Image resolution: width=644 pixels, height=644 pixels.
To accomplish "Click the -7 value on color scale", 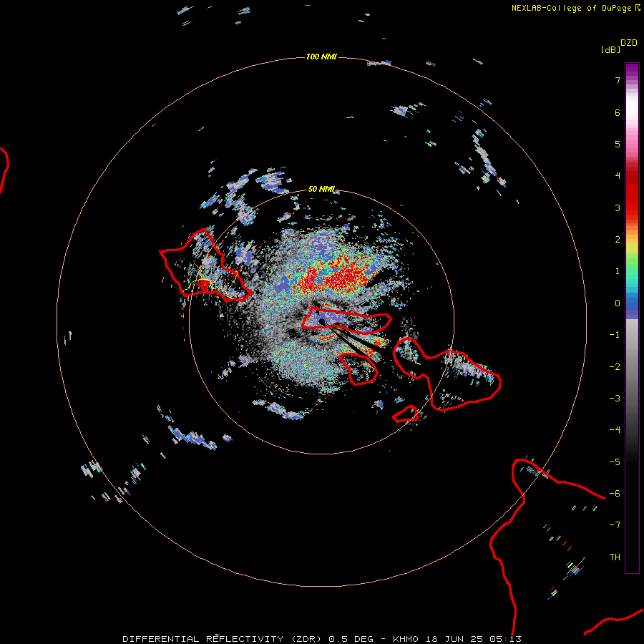I will click(x=615, y=525).
